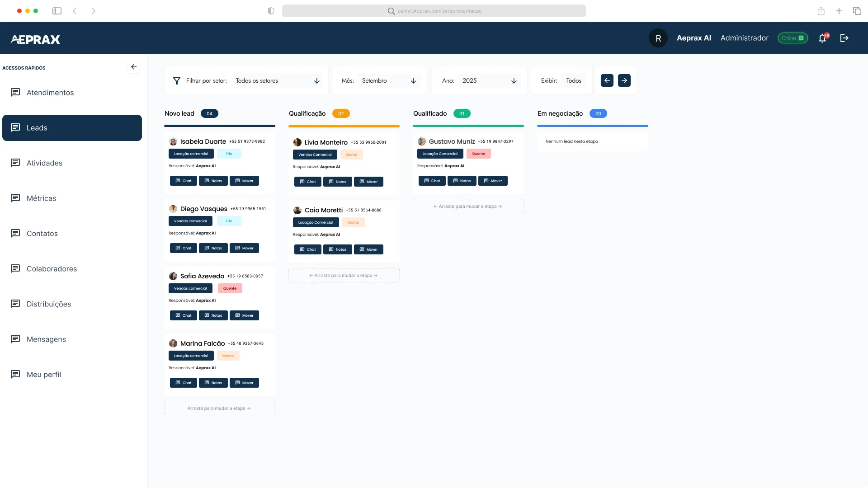Click the logout icon in header
This screenshot has height=488, width=868.
[x=844, y=38]
